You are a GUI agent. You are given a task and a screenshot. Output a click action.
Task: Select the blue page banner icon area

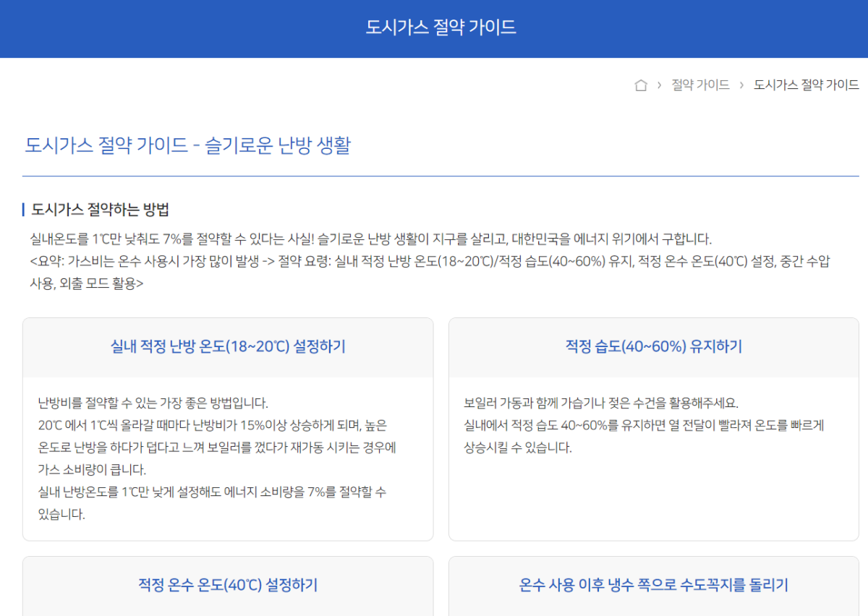434,29
